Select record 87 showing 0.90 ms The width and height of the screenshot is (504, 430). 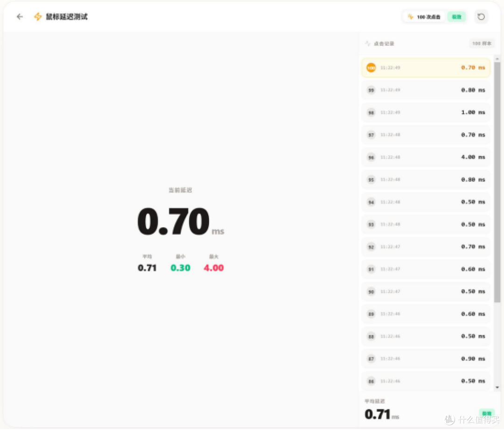[x=426, y=358]
